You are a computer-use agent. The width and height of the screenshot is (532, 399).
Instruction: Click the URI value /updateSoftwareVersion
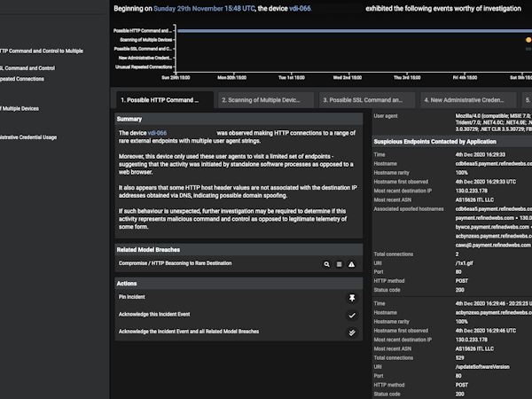pos(482,367)
